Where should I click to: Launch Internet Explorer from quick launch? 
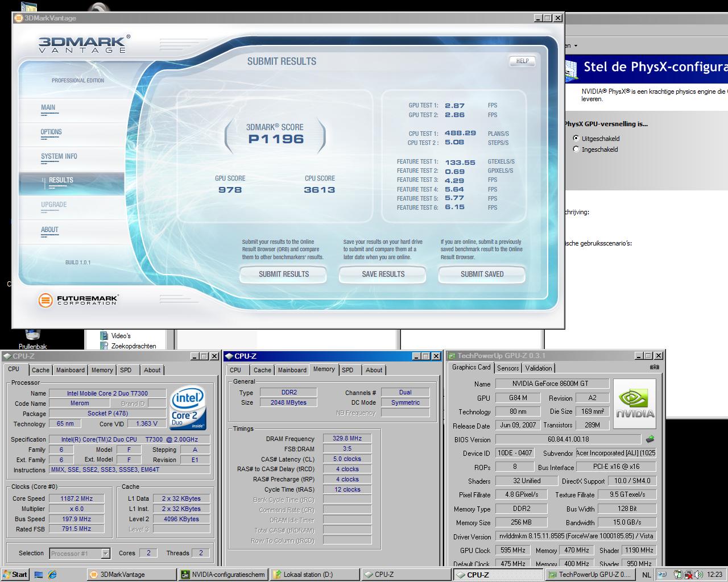coord(52,575)
